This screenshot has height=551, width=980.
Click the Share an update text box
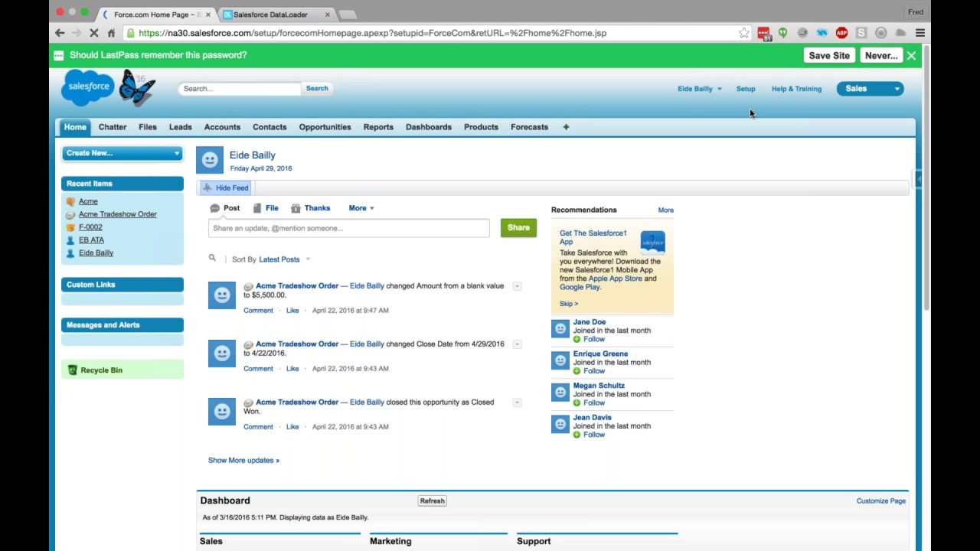click(348, 228)
